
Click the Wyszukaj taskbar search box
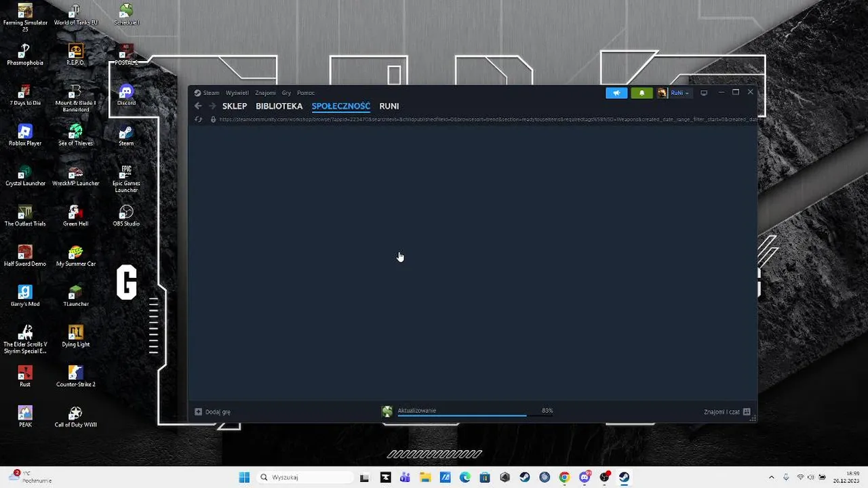[304, 477]
